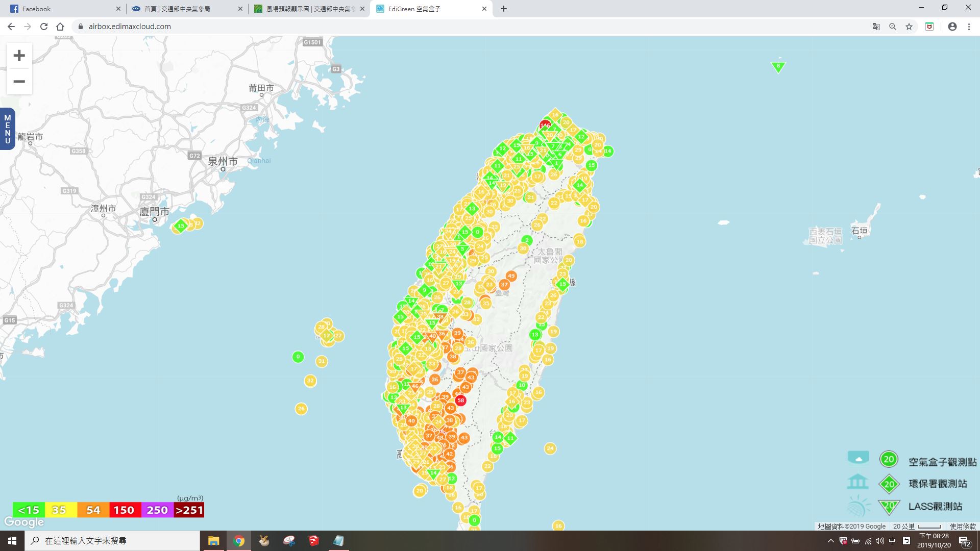Open Chrome from the taskbar

tap(238, 541)
